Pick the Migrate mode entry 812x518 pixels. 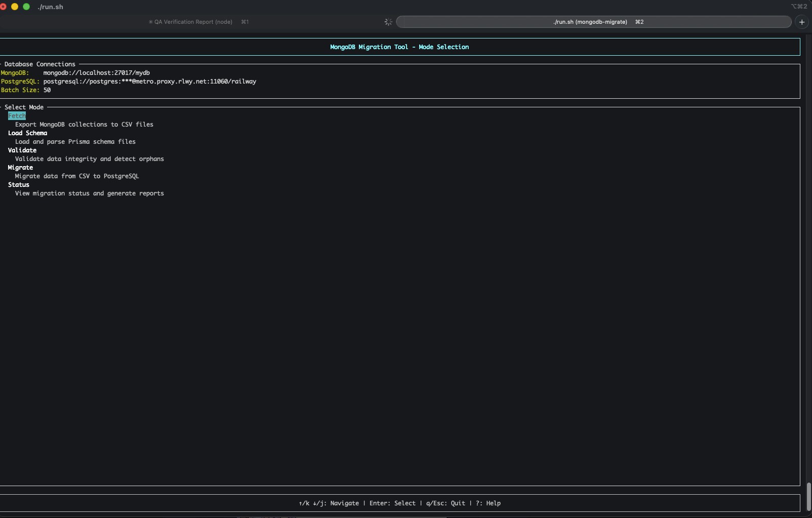[x=20, y=168]
